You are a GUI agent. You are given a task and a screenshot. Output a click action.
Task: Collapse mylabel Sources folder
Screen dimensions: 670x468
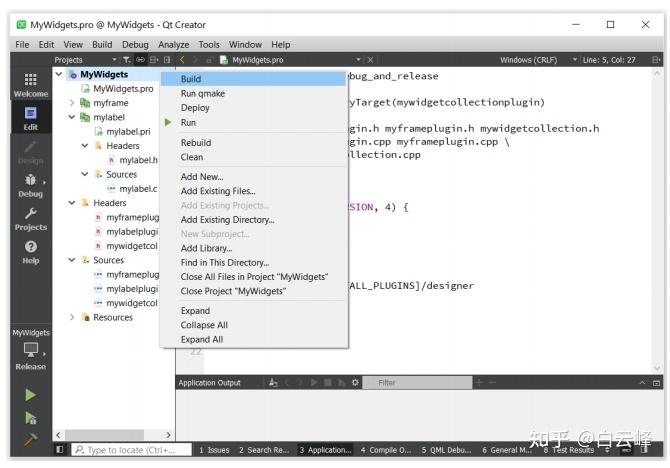(x=85, y=174)
